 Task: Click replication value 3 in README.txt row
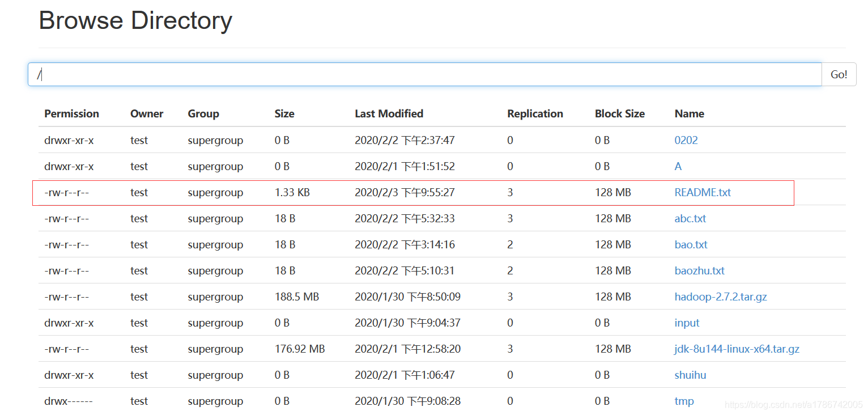coord(510,192)
